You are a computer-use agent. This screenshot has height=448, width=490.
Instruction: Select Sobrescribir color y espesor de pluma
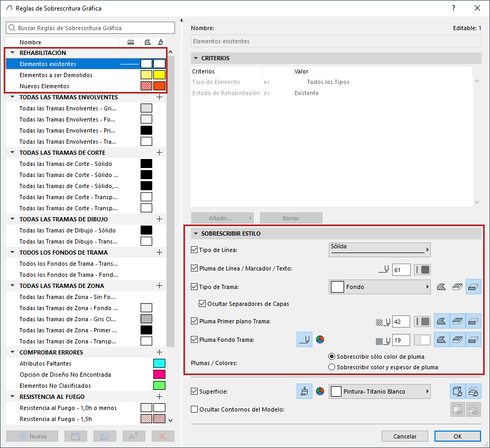tap(331, 367)
